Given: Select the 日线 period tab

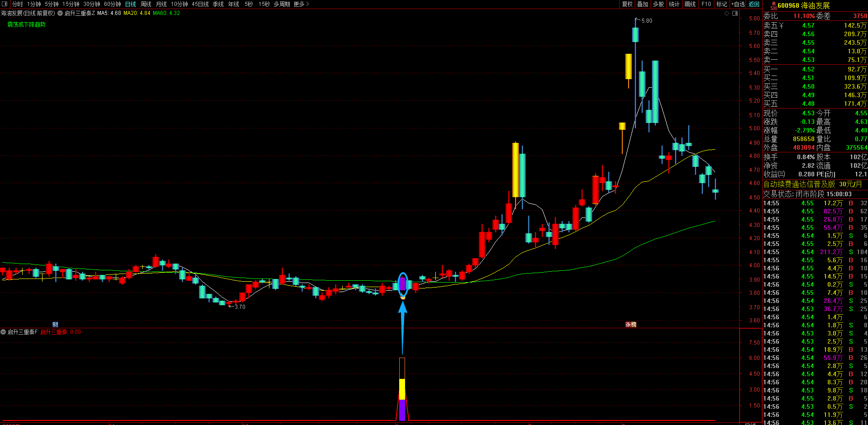Looking at the screenshot, I should click(131, 4).
